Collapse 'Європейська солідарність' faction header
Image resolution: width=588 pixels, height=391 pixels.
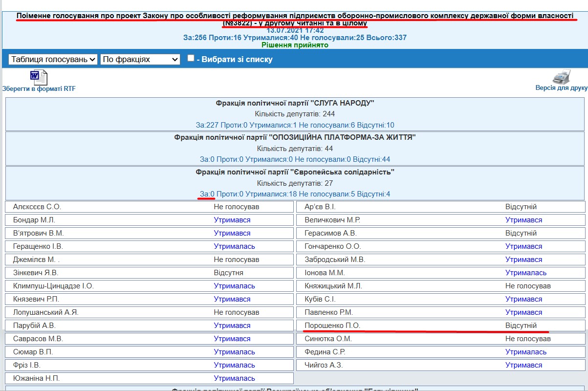point(295,172)
